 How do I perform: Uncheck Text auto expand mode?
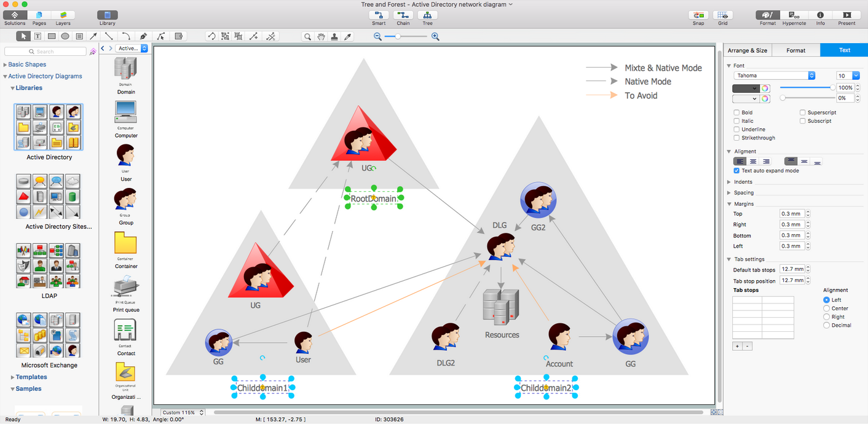pos(736,171)
